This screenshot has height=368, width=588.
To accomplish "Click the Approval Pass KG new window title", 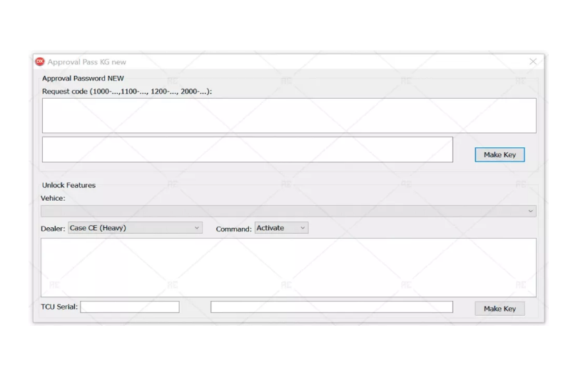I will pos(86,62).
